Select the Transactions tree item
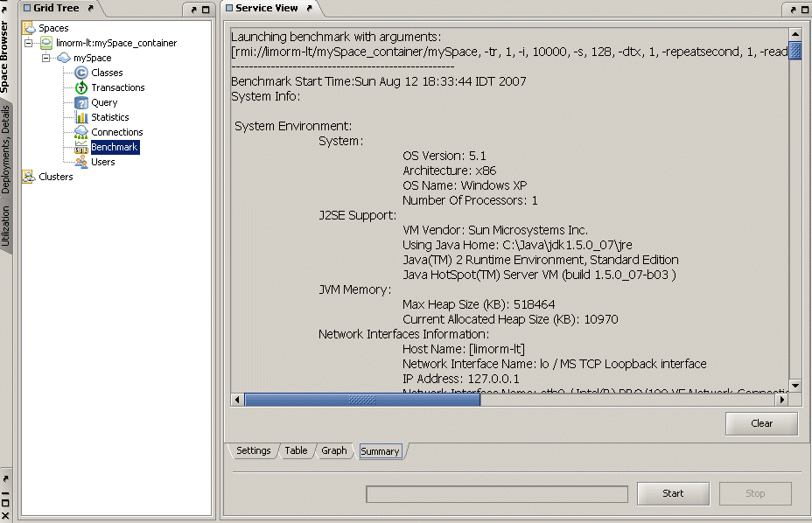 click(117, 87)
